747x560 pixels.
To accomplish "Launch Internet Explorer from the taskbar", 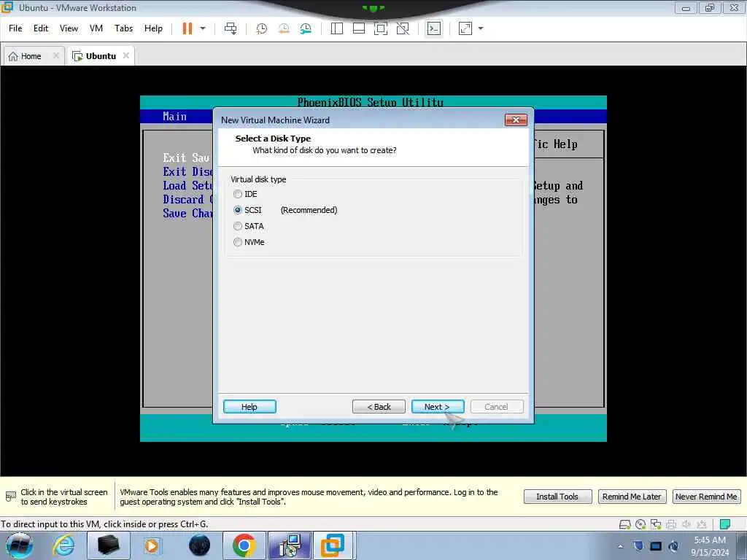I will coord(64,545).
